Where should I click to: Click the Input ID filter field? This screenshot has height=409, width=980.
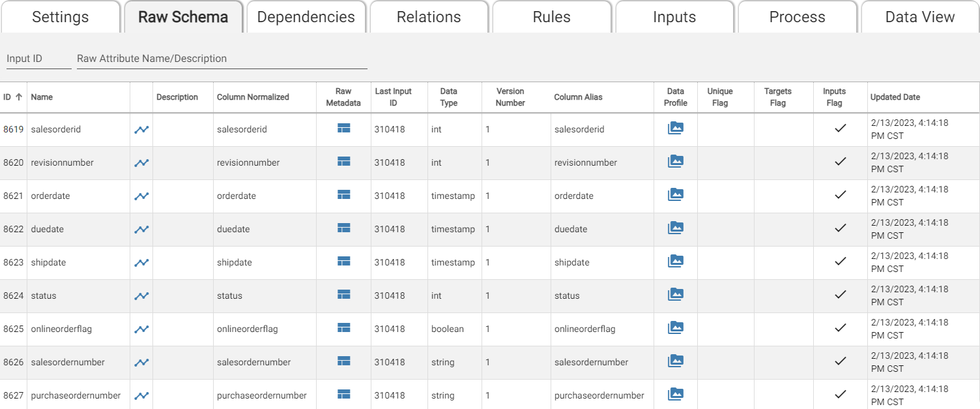(38, 59)
